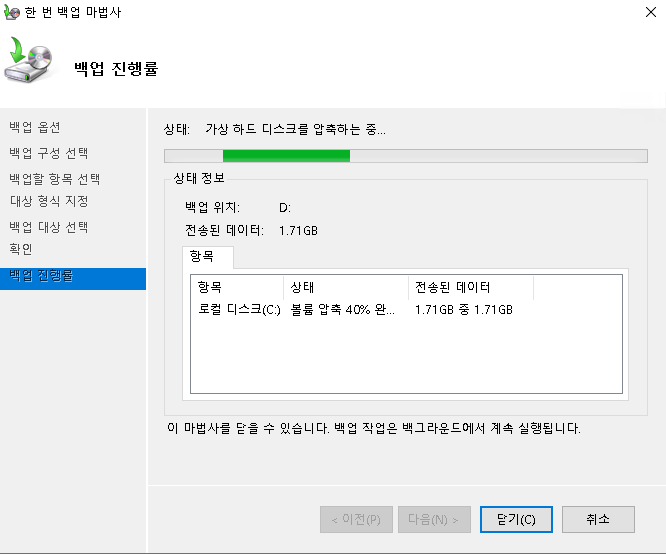Click the 확인 step in sidebar
Screen dimensions: 666x555
(21, 249)
